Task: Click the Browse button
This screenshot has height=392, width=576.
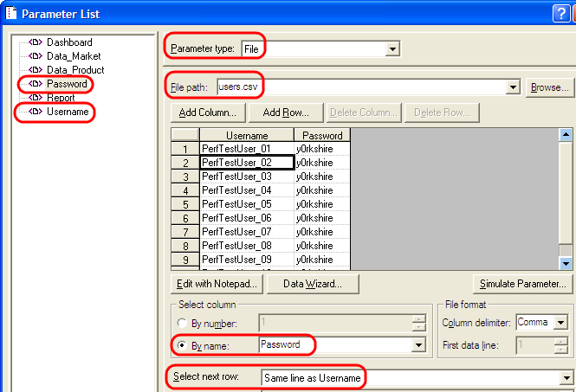Action: (x=549, y=87)
